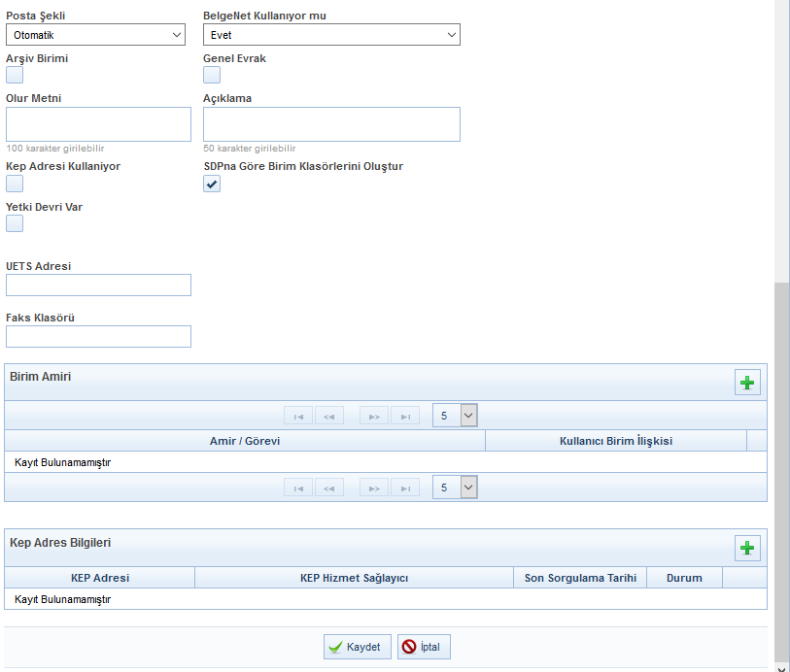Click the vertical scrollbar thumb

pos(782,466)
